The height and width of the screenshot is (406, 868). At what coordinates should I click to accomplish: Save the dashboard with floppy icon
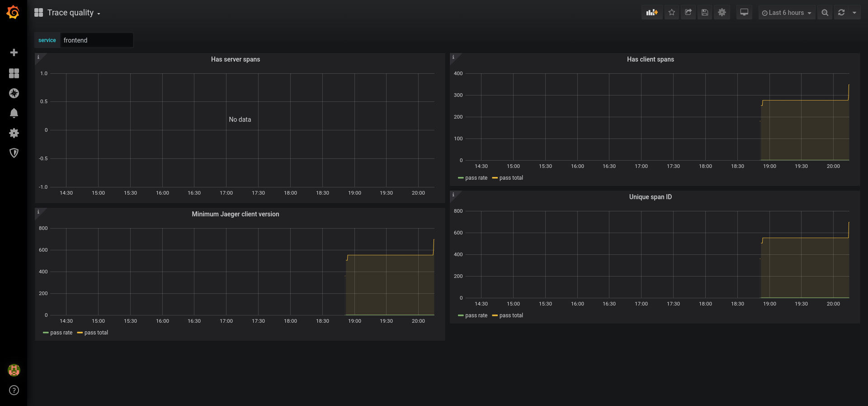point(705,13)
